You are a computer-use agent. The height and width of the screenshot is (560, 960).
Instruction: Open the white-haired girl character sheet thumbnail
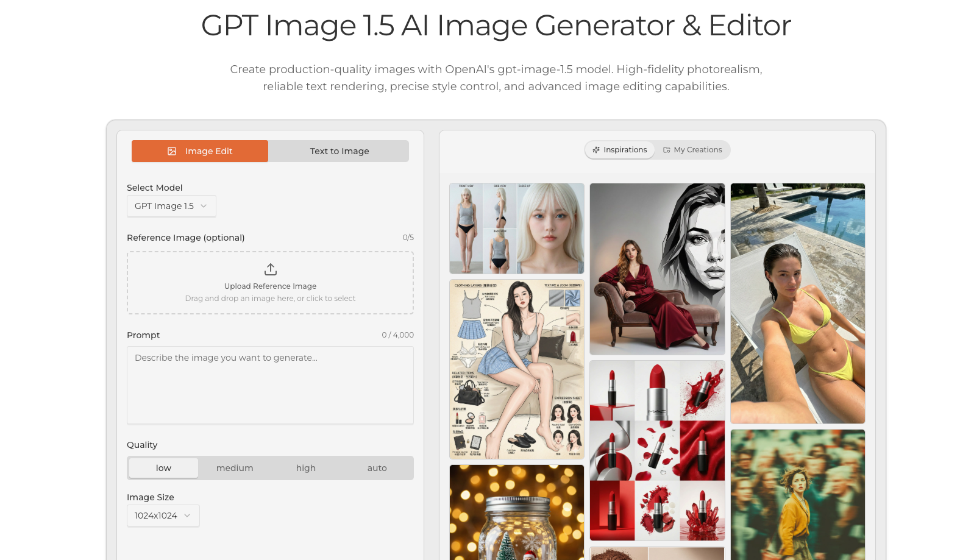coord(517,229)
